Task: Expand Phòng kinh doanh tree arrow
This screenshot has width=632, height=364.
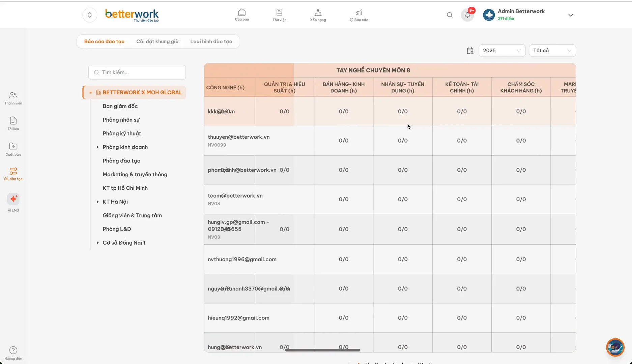Action: [x=98, y=147]
